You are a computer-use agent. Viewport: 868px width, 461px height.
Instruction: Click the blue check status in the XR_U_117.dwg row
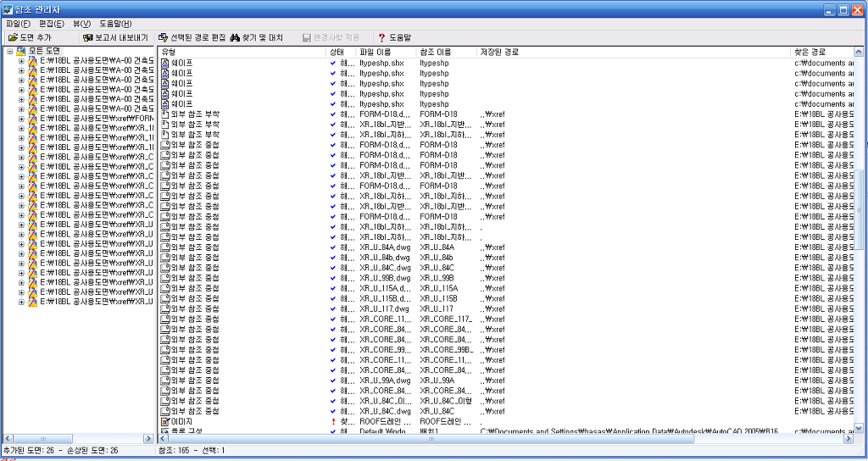point(332,308)
